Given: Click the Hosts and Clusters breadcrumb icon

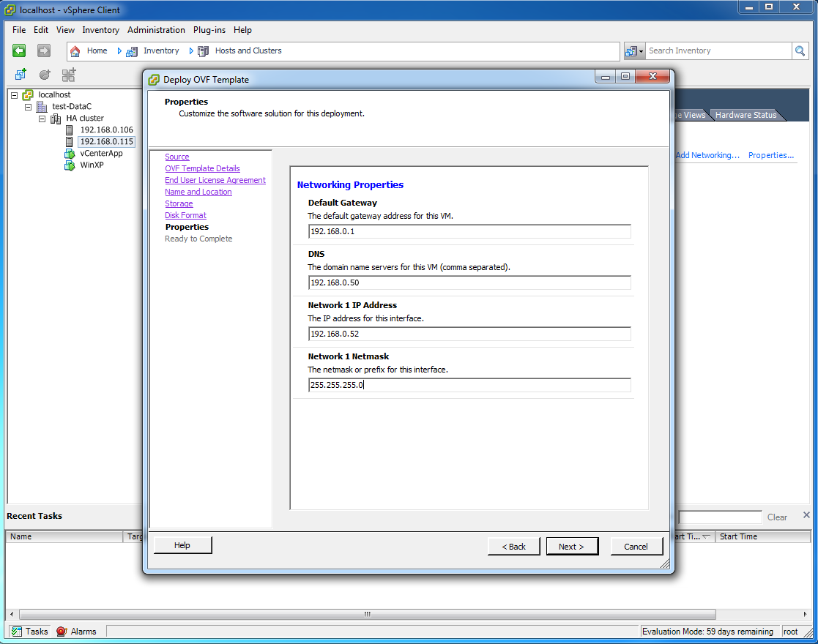Looking at the screenshot, I should point(204,51).
